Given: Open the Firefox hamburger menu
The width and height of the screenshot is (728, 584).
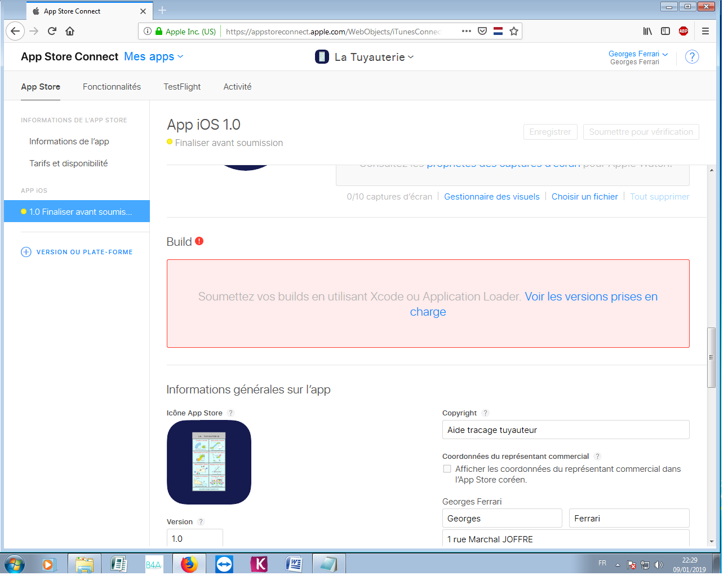Looking at the screenshot, I should (x=705, y=31).
